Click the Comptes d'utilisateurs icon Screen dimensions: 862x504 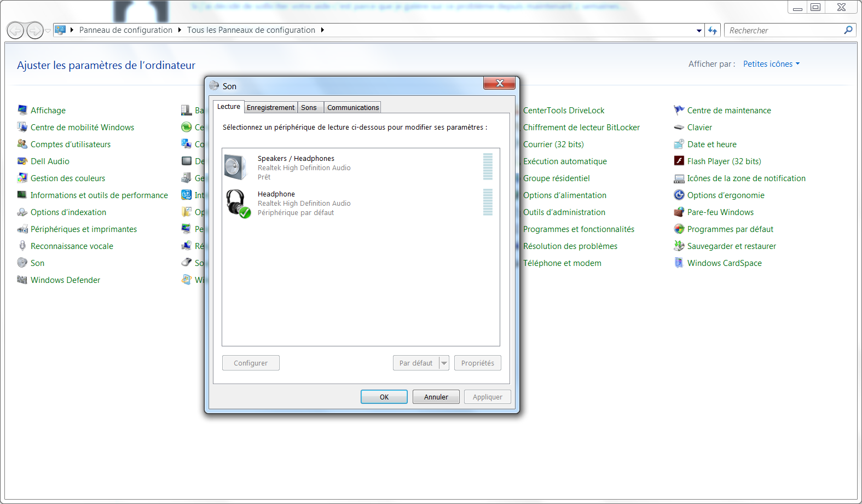click(22, 144)
